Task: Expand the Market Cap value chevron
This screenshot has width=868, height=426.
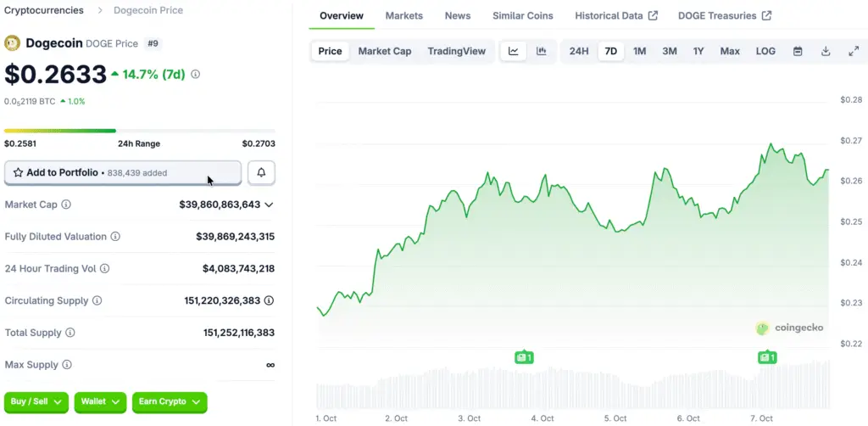Action: tap(269, 205)
